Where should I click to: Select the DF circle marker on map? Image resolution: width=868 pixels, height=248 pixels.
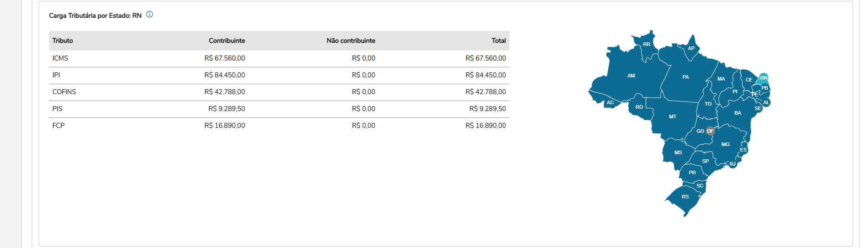(710, 131)
